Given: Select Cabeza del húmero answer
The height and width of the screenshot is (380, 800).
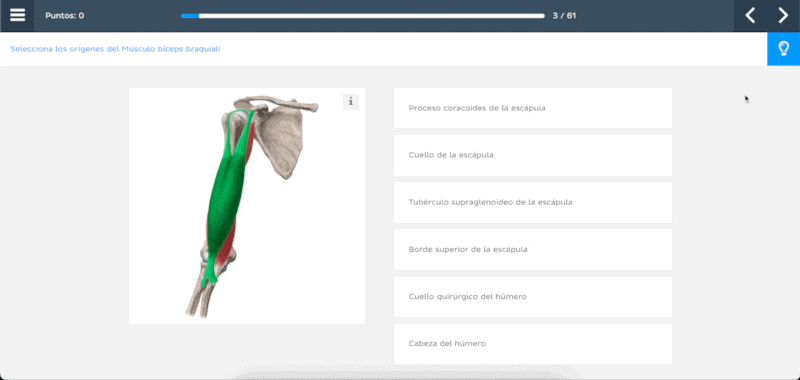Looking at the screenshot, I should coord(533,343).
